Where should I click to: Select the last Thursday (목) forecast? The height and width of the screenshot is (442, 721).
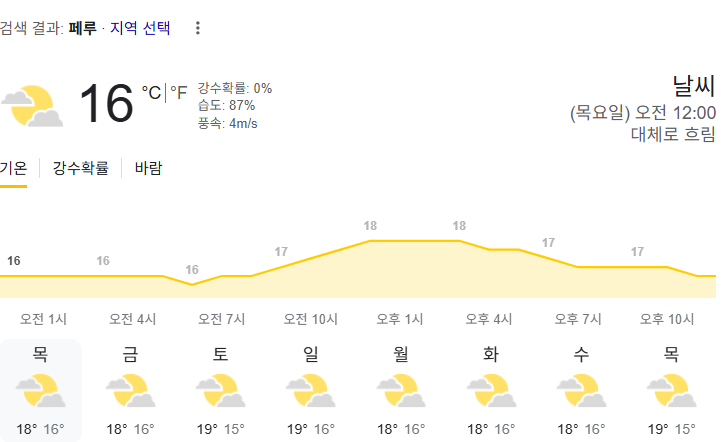[x=671, y=390]
